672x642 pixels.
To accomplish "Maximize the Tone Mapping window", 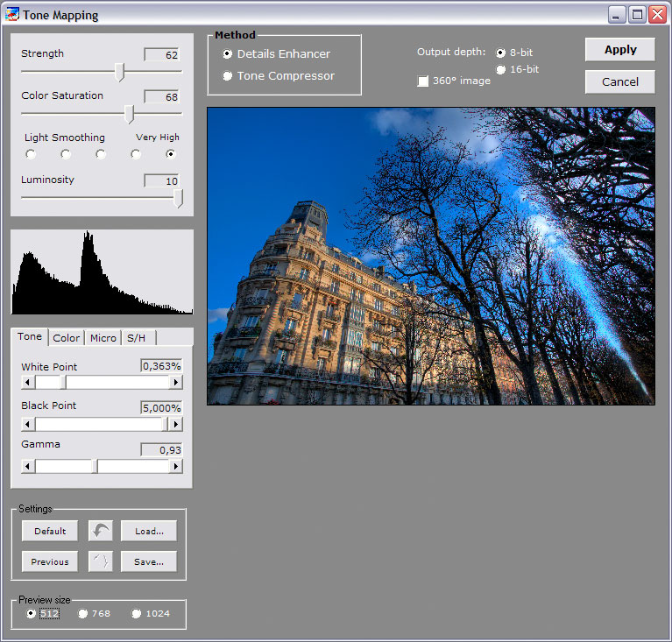I will (x=637, y=15).
